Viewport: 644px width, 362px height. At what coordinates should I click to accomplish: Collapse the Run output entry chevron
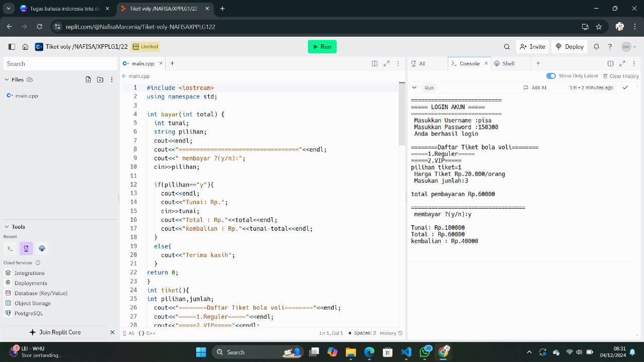[x=414, y=87]
